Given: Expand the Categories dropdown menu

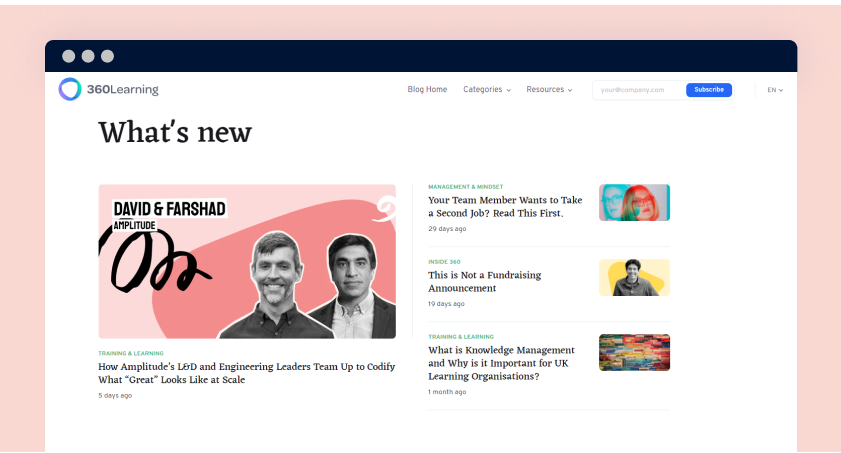Looking at the screenshot, I should [x=486, y=90].
